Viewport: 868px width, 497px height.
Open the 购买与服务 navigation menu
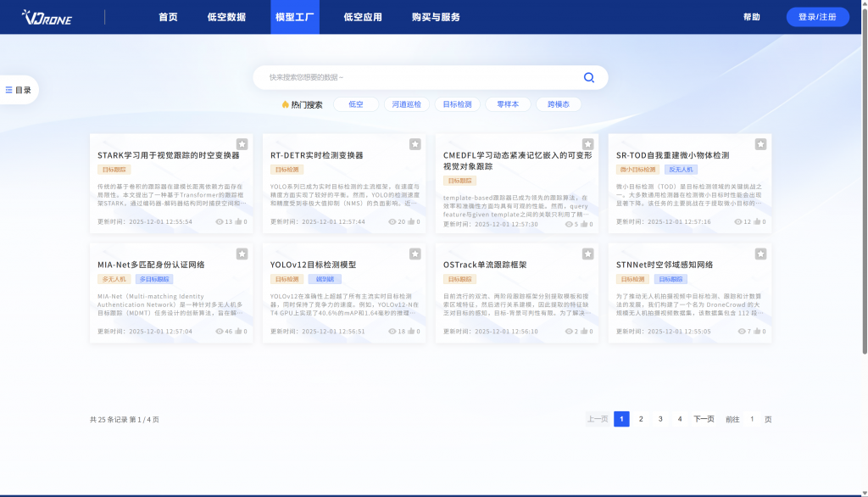point(436,17)
